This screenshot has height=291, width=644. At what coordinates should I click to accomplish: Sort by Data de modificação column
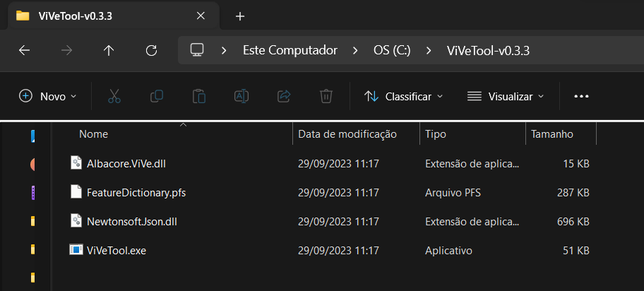click(347, 134)
